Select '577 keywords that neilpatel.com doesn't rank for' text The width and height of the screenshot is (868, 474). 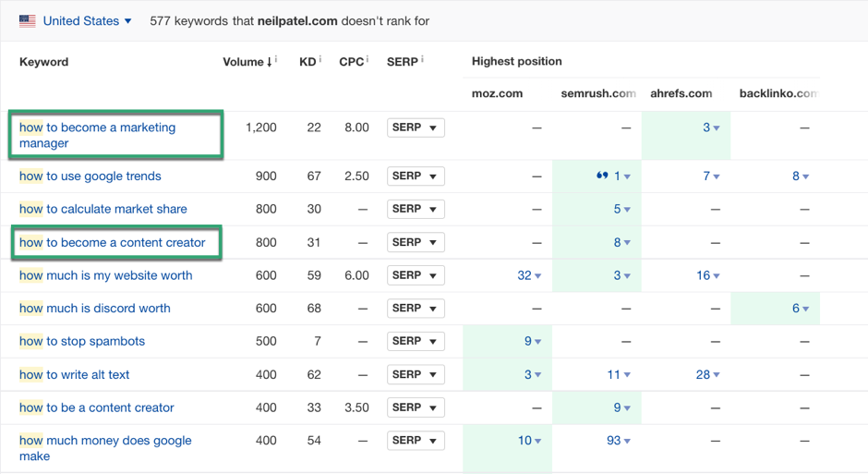click(290, 21)
